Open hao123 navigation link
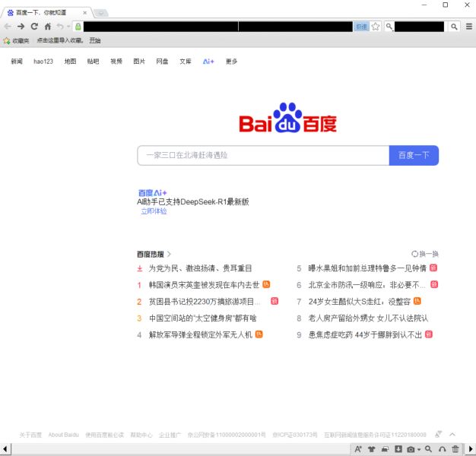Image resolution: width=476 pixels, height=456 pixels. pos(43,62)
